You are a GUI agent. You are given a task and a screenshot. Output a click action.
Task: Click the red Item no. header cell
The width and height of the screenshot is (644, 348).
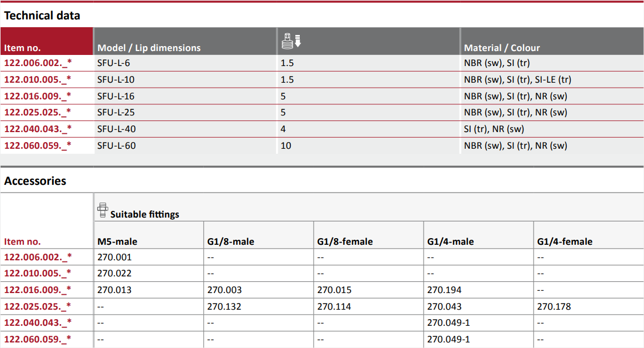click(47, 41)
